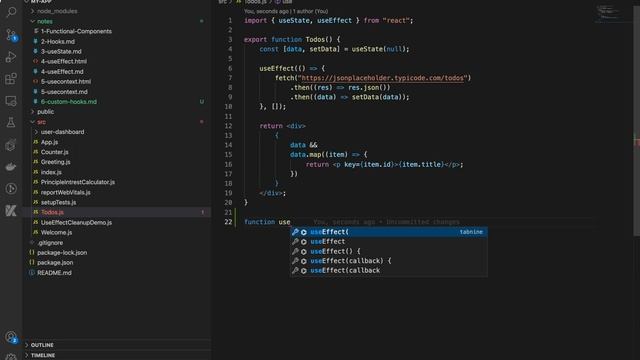Open 1-Functional-Components file

pyautogui.click(x=76, y=31)
